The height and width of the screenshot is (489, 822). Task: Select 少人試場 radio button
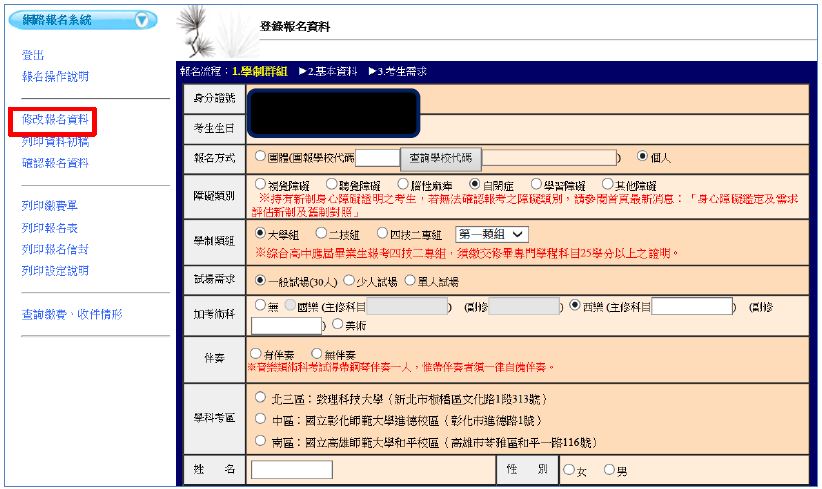(x=349, y=280)
